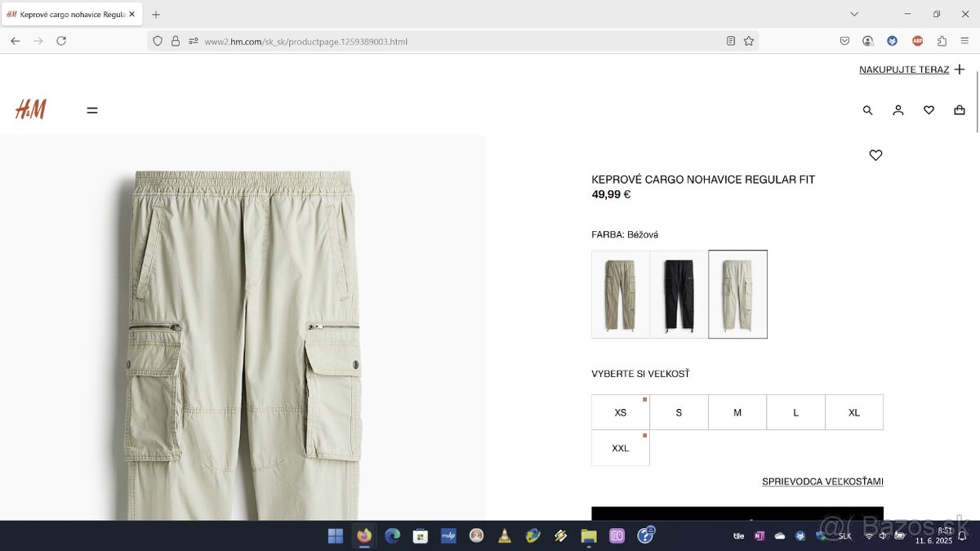Viewport: 980px width, 551px height.
Task: Switch to the Keprové cargo nohavice tab
Action: (x=65, y=14)
